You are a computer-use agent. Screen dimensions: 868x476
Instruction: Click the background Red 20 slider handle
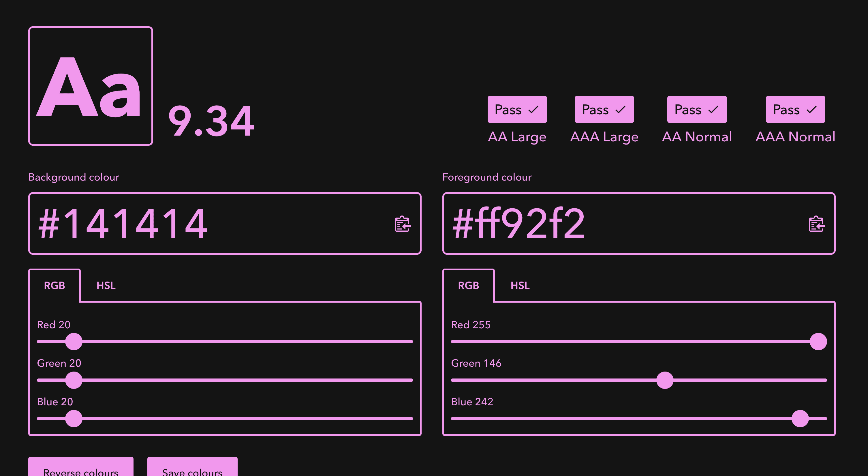74,342
